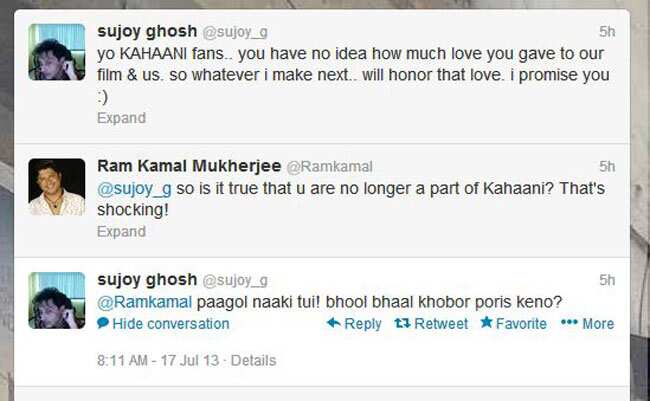The height and width of the screenshot is (401, 650).
Task: Open sujoy ghosh avatar in first tweet
Action: 57,52
